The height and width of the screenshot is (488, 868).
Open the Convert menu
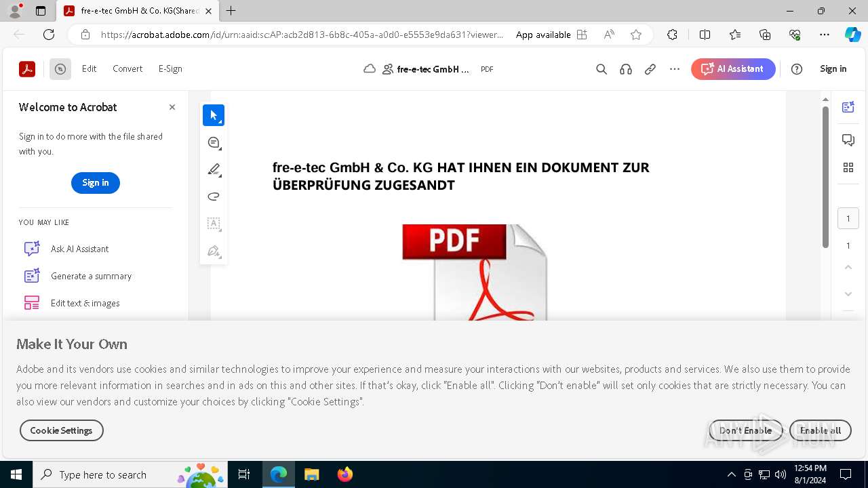coord(127,68)
